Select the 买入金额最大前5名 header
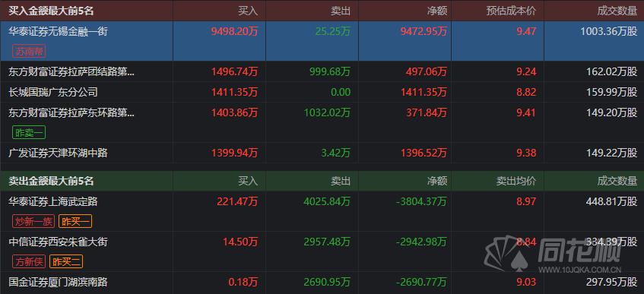 point(52,11)
